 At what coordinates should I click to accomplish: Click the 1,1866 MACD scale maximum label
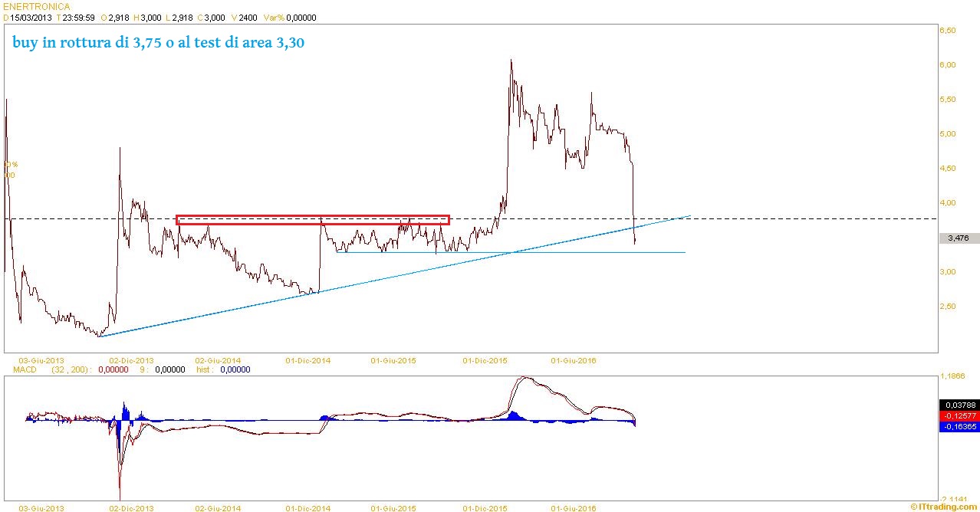(953, 376)
